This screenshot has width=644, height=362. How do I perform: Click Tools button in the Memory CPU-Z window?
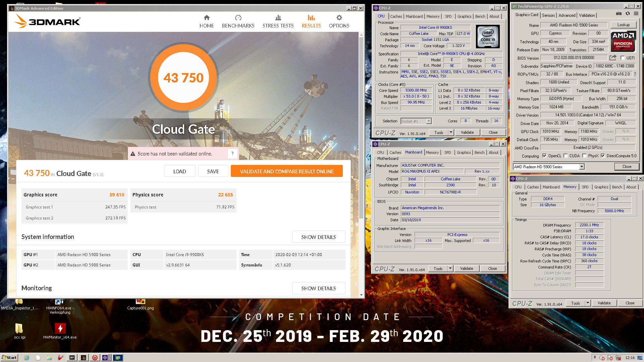click(576, 303)
